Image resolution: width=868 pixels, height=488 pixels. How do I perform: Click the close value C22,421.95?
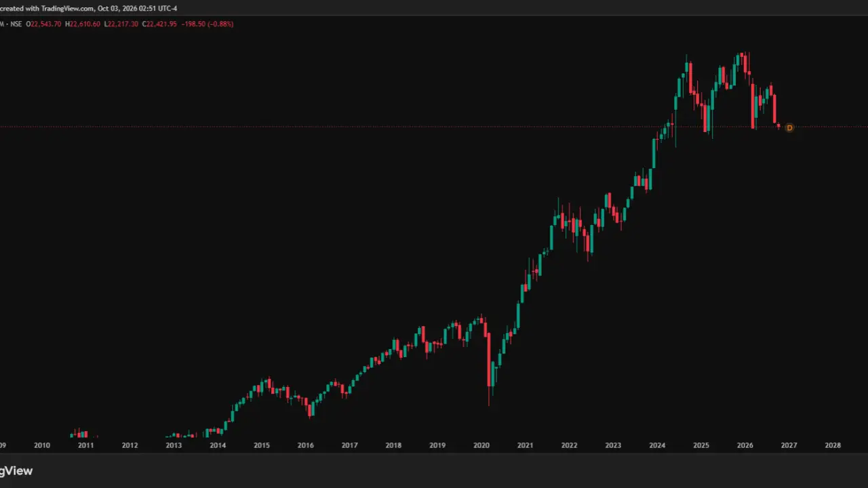(160, 24)
